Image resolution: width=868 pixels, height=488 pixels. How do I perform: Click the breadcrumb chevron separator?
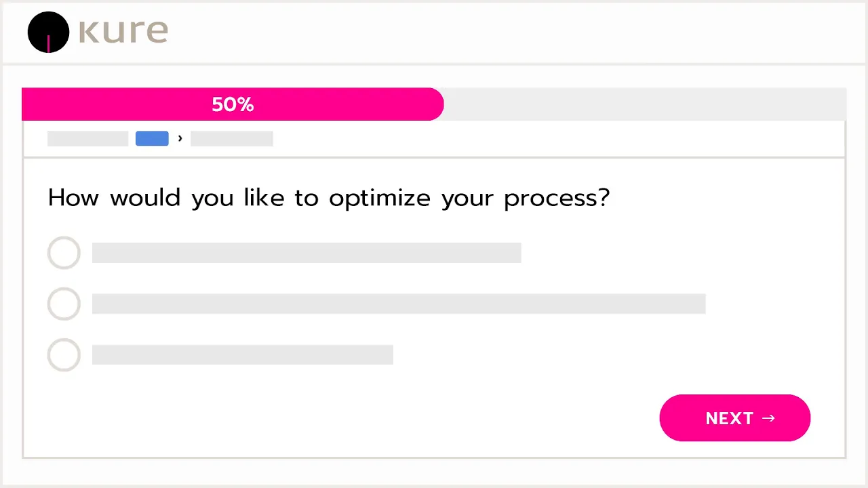[180, 138]
